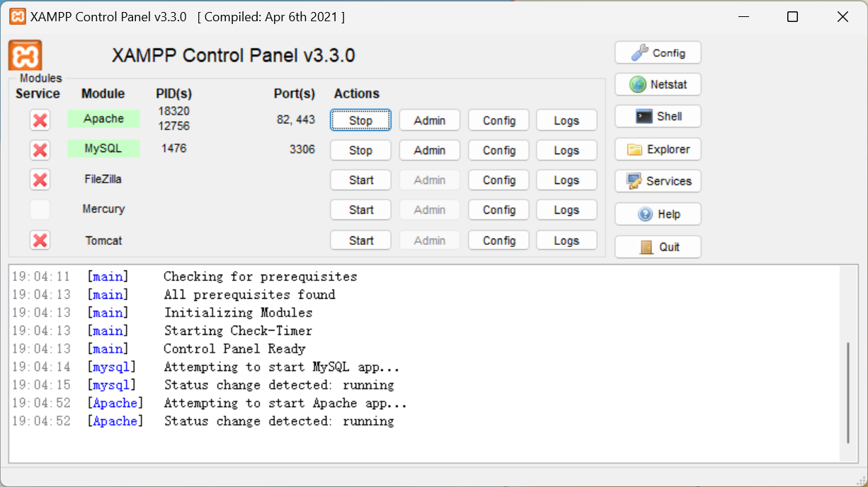Open Services with the services icon
868x487 pixels.
click(658, 181)
